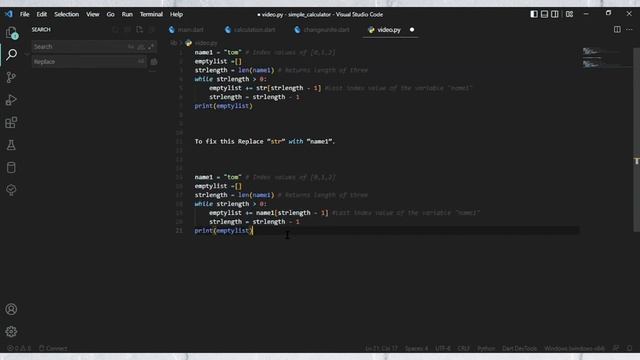Image resolution: width=640 pixels, height=360 pixels.
Task: Open the Windows device selector in status bar
Action: click(x=575, y=348)
